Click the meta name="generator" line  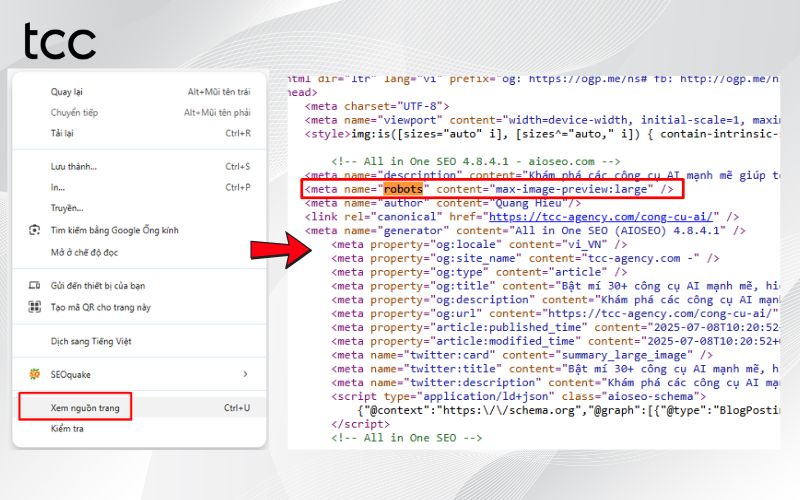(525, 231)
